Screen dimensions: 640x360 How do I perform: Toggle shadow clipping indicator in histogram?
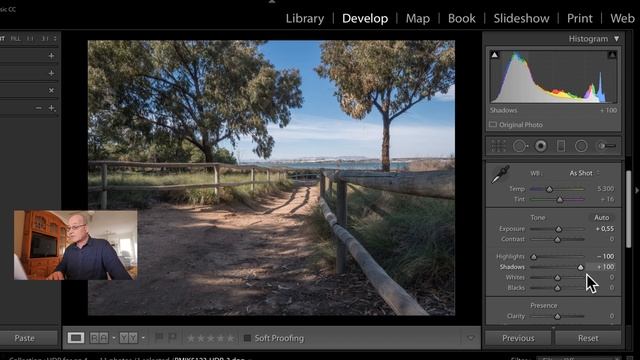pyautogui.click(x=495, y=55)
